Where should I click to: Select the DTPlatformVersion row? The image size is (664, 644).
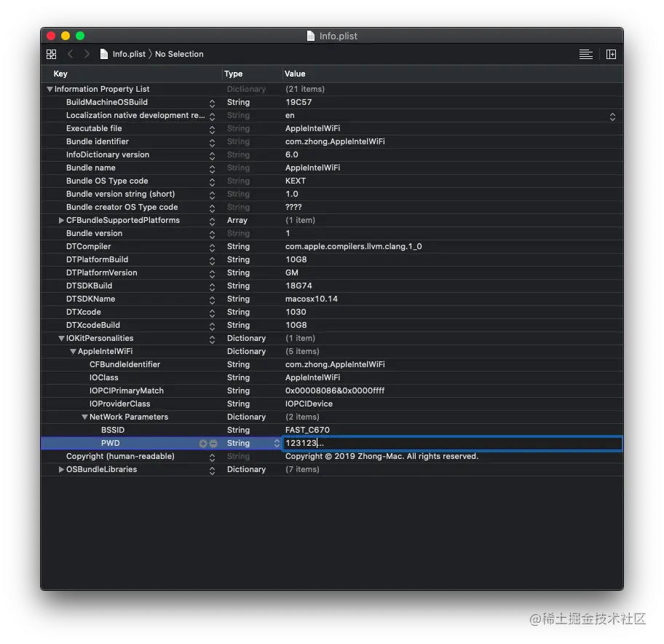click(331, 272)
